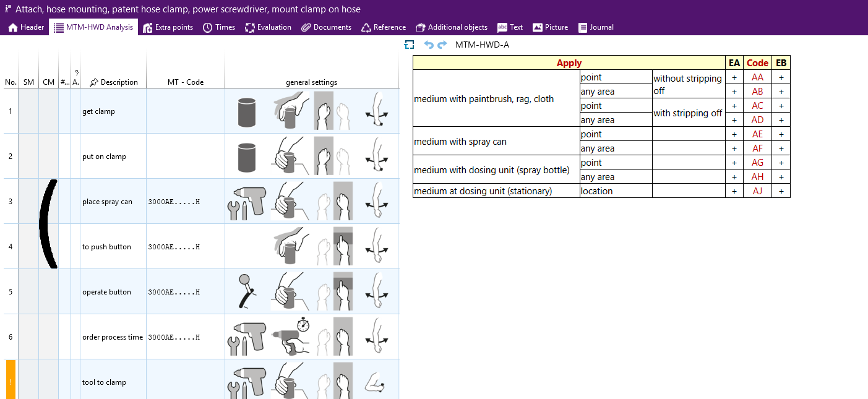This screenshot has width=868, height=399.
Task: Open the Documents tab
Action: [x=326, y=27]
